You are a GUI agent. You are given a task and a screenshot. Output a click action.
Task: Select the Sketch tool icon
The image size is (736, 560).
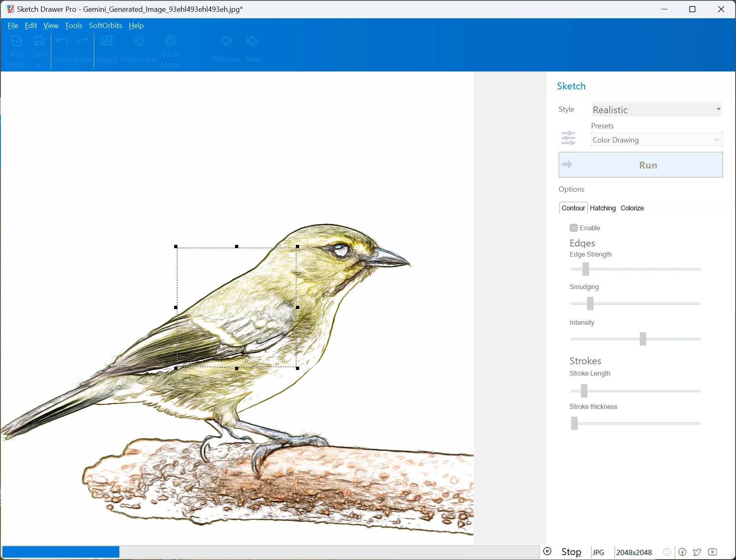(107, 41)
